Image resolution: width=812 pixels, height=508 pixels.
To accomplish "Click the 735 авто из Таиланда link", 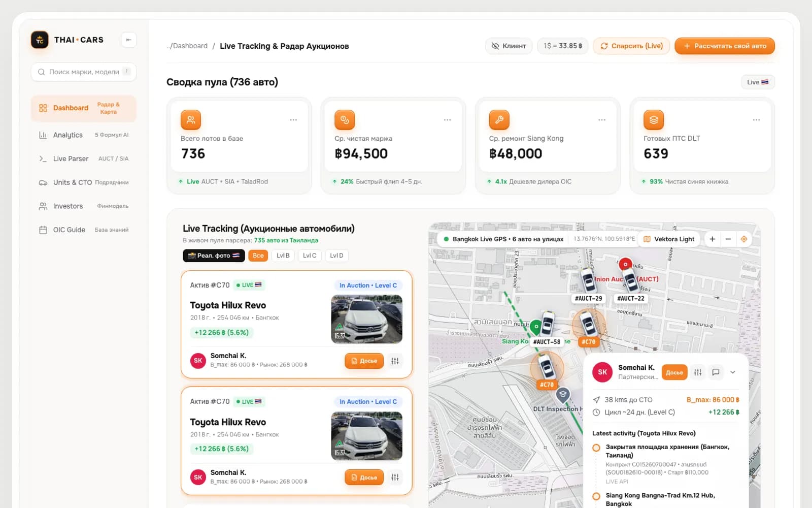I will pos(286,240).
